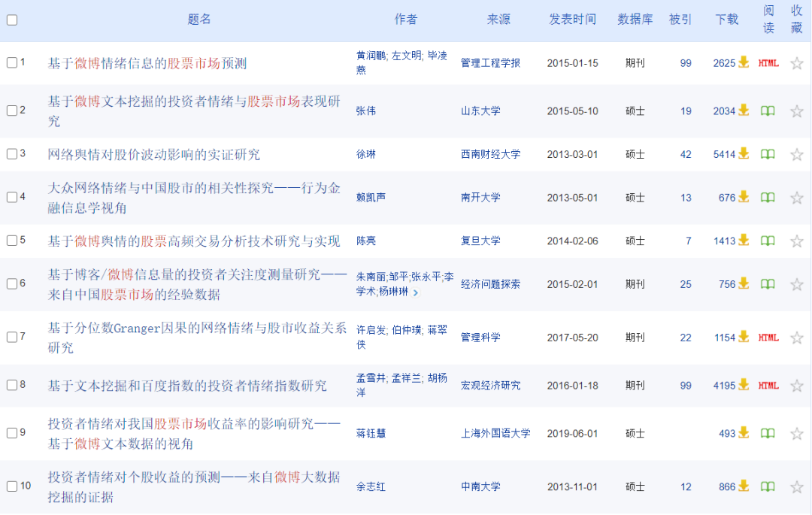
Task: Open online reader for 蒋钰慧's thesis
Action: pos(768,433)
